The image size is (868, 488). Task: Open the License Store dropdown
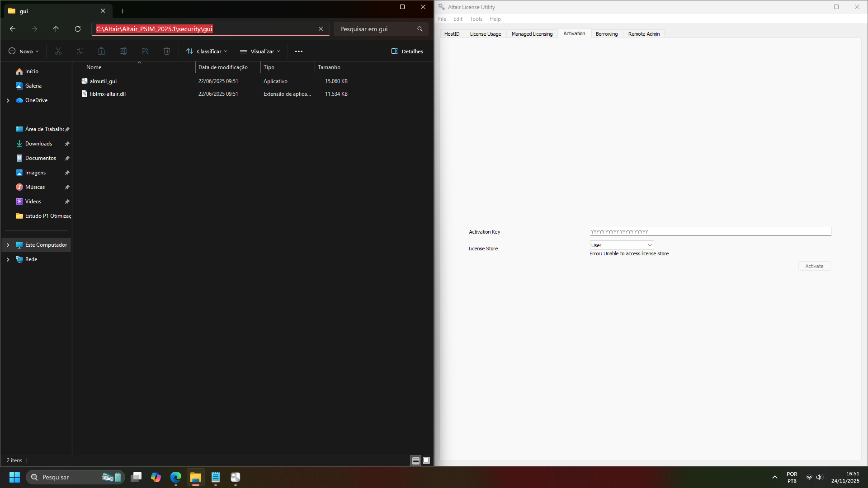point(622,245)
